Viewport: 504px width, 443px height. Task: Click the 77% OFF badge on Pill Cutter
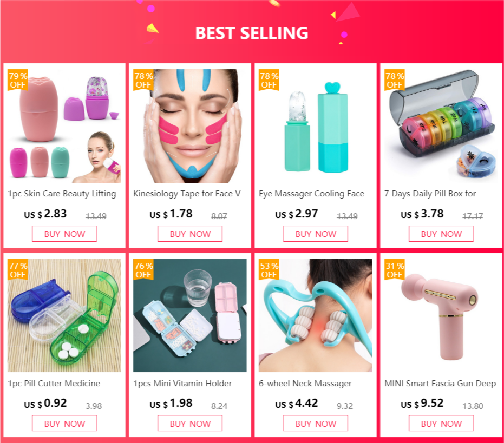pyautogui.click(x=18, y=270)
